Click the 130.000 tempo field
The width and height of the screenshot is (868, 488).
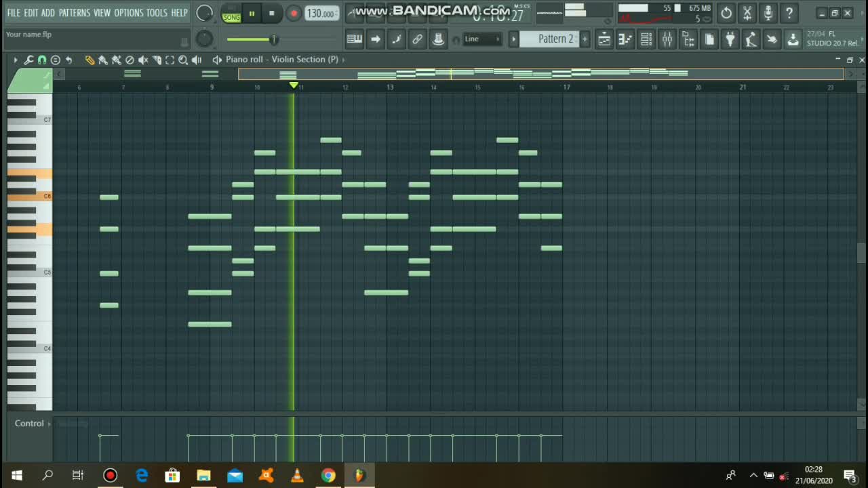(321, 14)
